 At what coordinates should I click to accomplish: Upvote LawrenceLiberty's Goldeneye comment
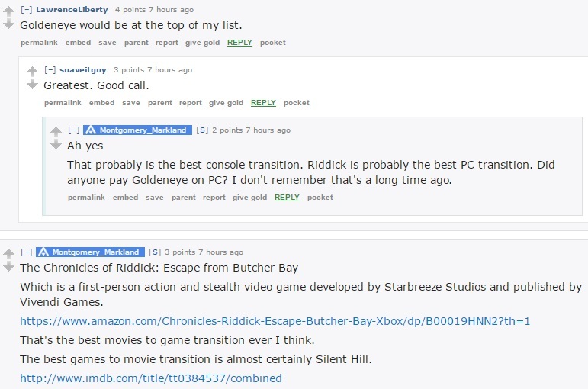(x=8, y=11)
